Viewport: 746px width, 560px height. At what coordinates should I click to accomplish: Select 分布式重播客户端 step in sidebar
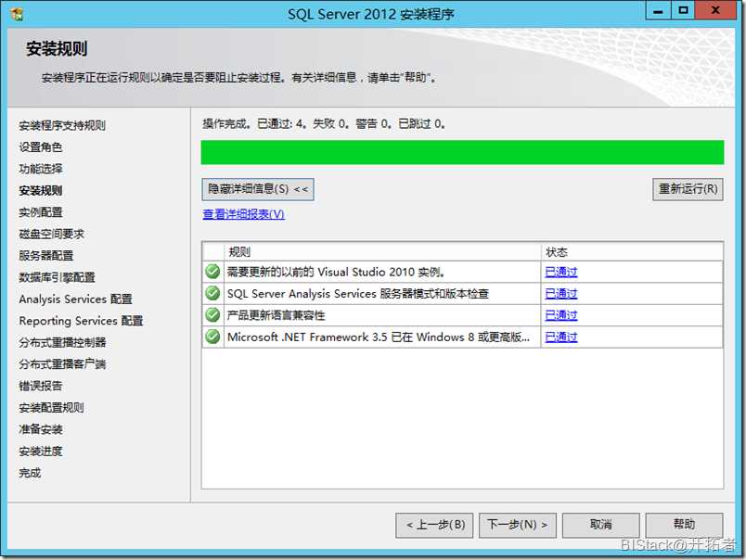[x=62, y=364]
